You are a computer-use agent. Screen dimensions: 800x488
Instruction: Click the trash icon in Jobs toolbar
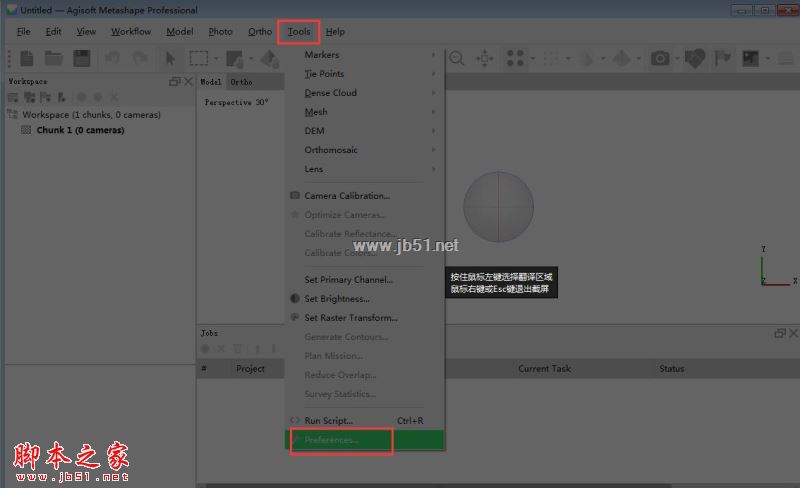(x=238, y=349)
